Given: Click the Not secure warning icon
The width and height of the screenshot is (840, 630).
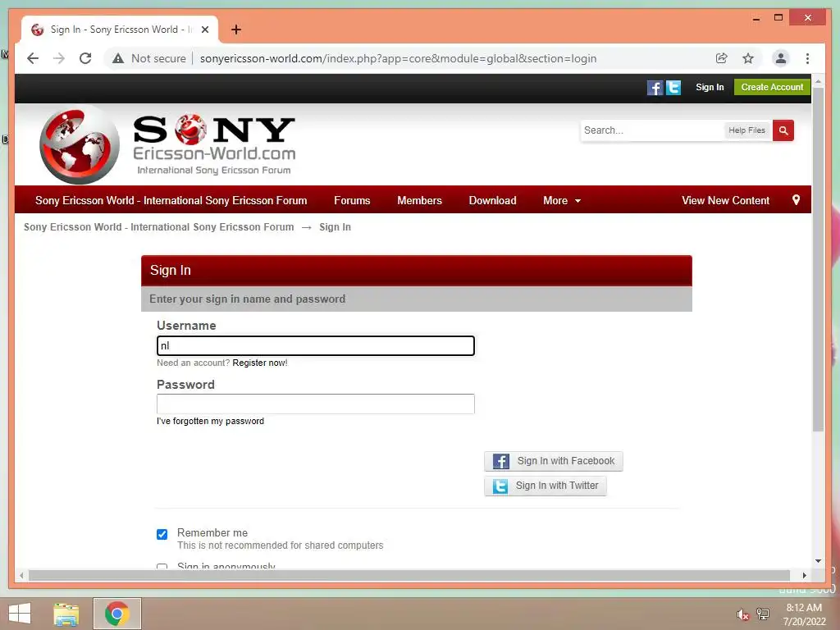Looking at the screenshot, I should (x=118, y=58).
